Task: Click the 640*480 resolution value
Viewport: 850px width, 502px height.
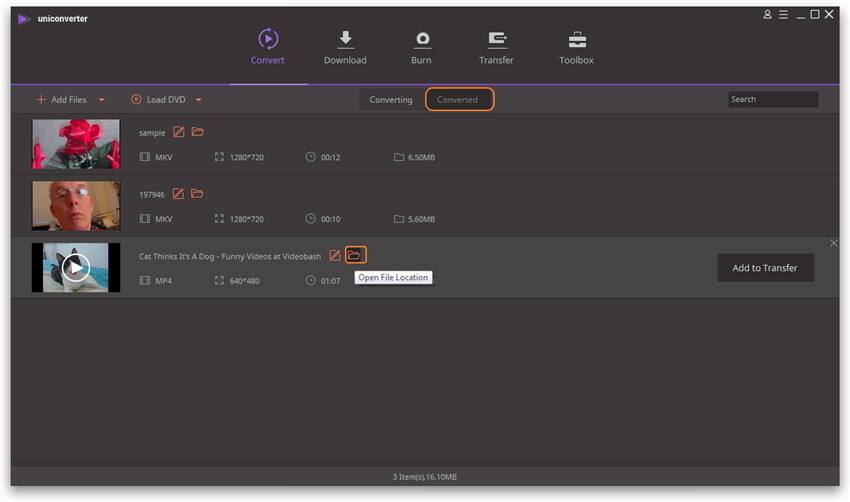Action: pos(244,281)
